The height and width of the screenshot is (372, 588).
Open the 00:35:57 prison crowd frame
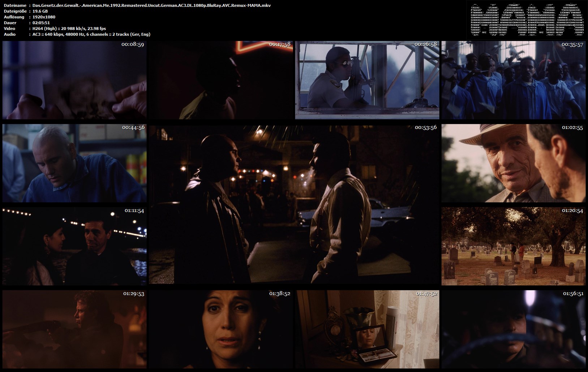coord(514,80)
